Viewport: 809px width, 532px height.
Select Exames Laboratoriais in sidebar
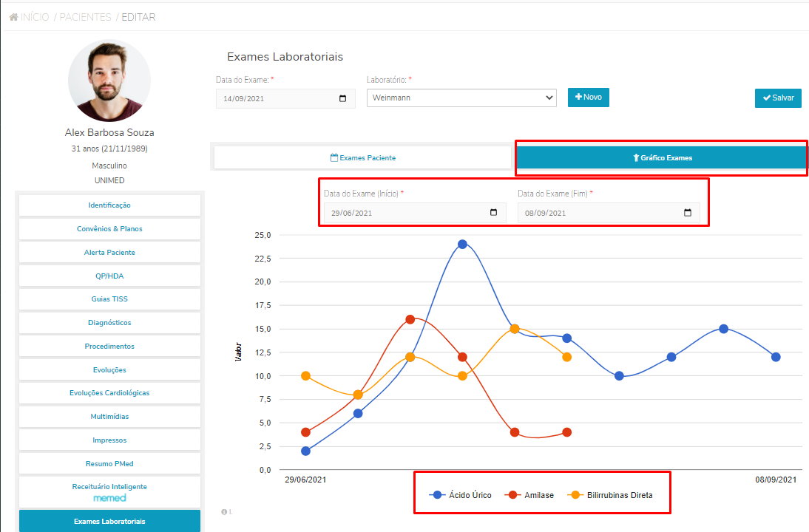pos(109,521)
